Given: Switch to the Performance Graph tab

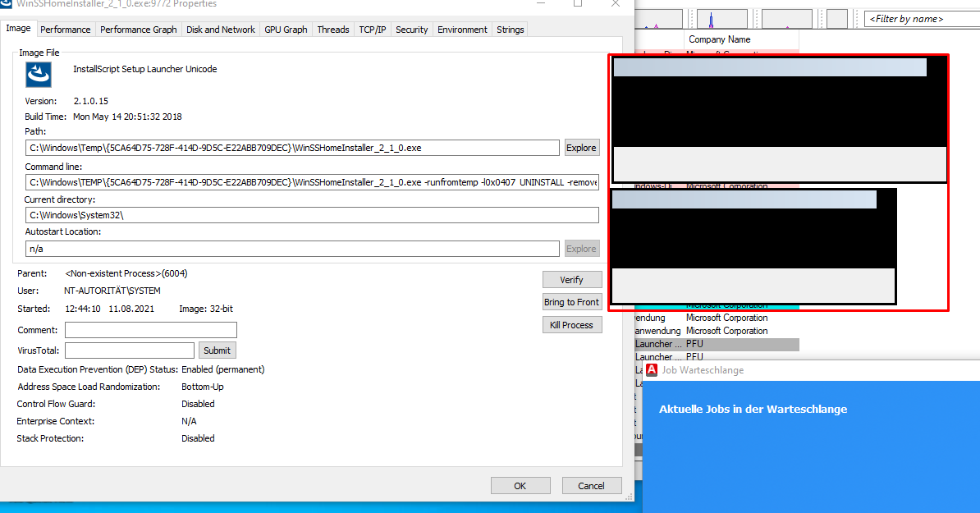Looking at the screenshot, I should 138,30.
